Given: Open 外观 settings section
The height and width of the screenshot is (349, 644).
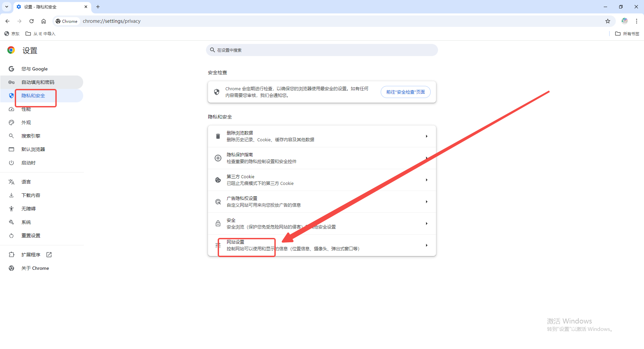Looking at the screenshot, I should click(x=42, y=122).
